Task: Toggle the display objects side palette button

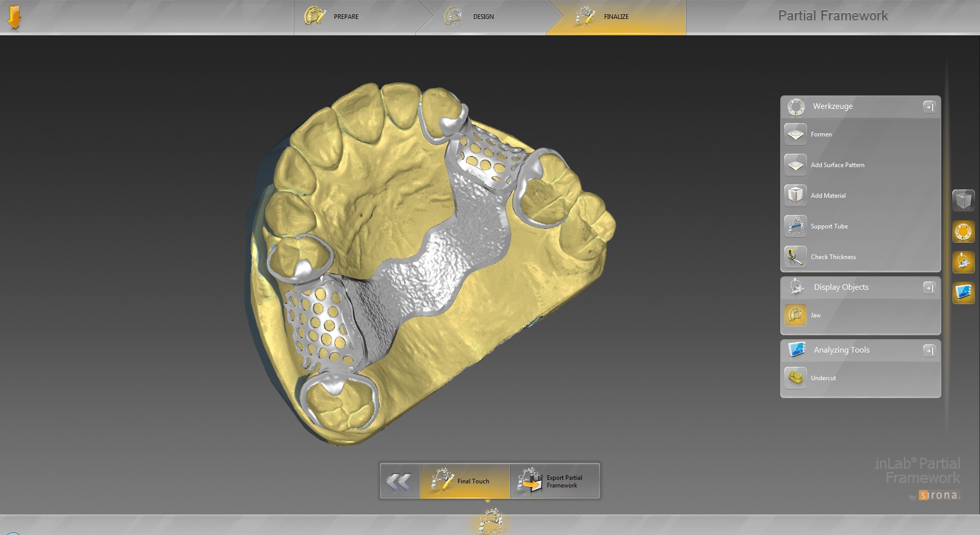Action: 964,262
